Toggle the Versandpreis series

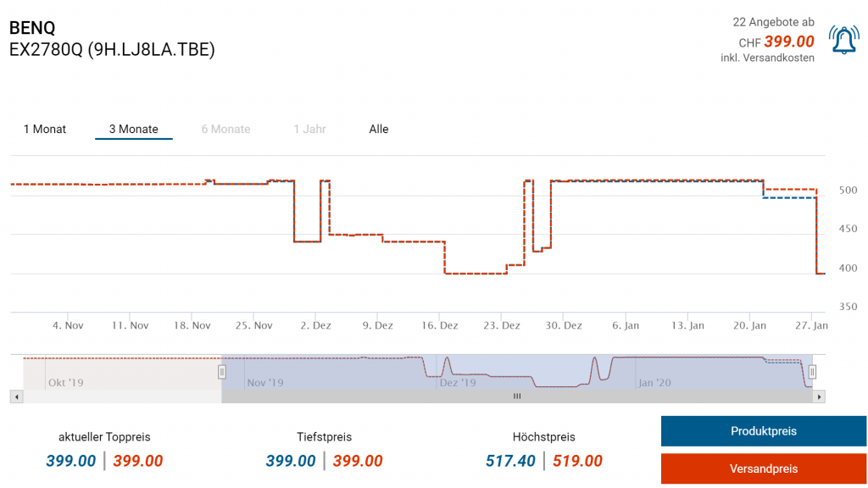pos(763,469)
